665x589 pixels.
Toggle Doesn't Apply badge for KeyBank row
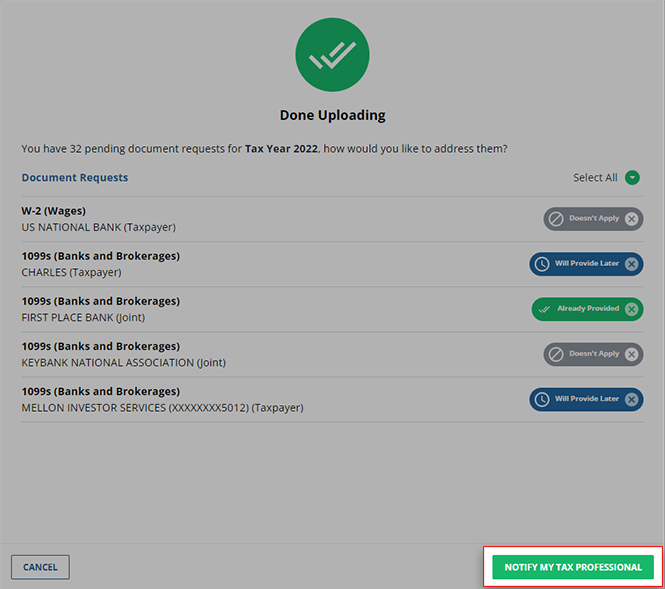click(x=594, y=354)
